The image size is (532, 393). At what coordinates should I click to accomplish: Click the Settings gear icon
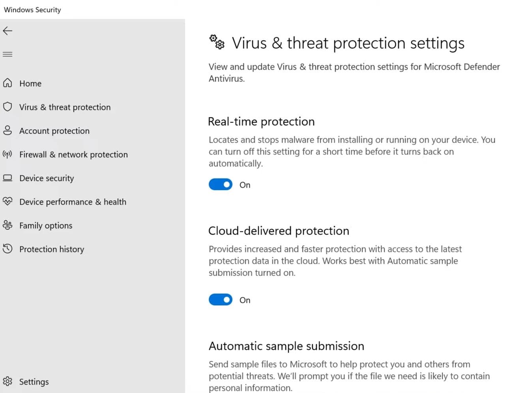pyautogui.click(x=7, y=382)
